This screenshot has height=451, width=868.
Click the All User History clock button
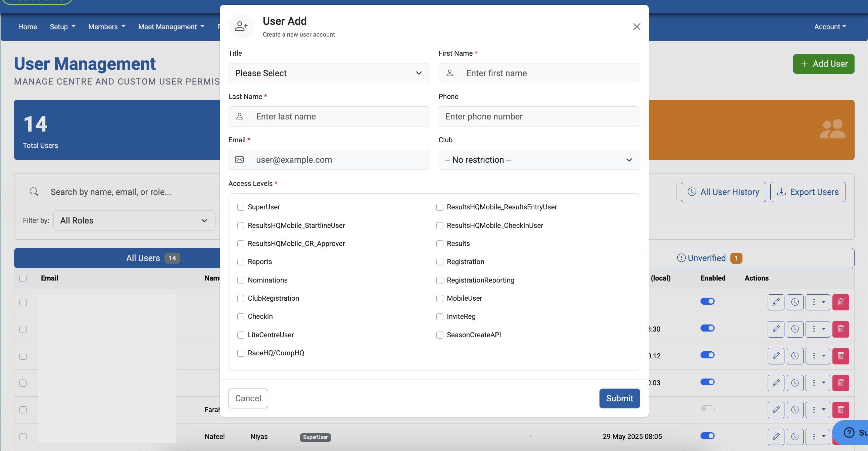point(723,192)
